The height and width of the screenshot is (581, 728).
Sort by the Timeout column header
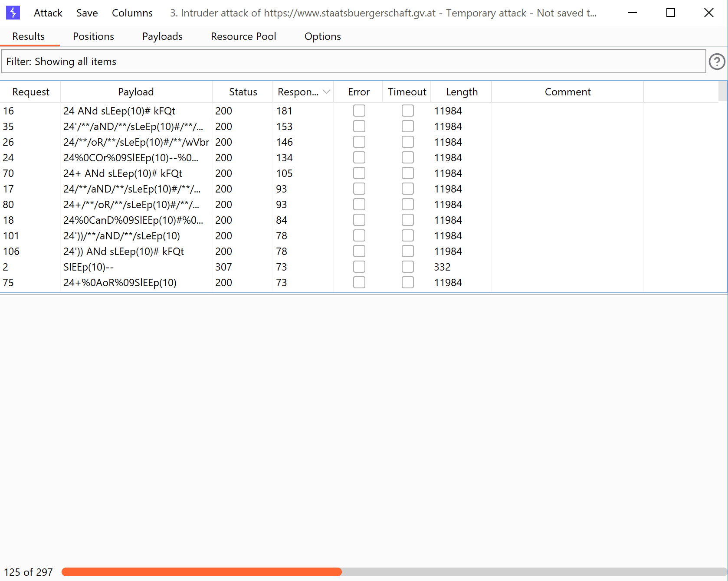(407, 92)
